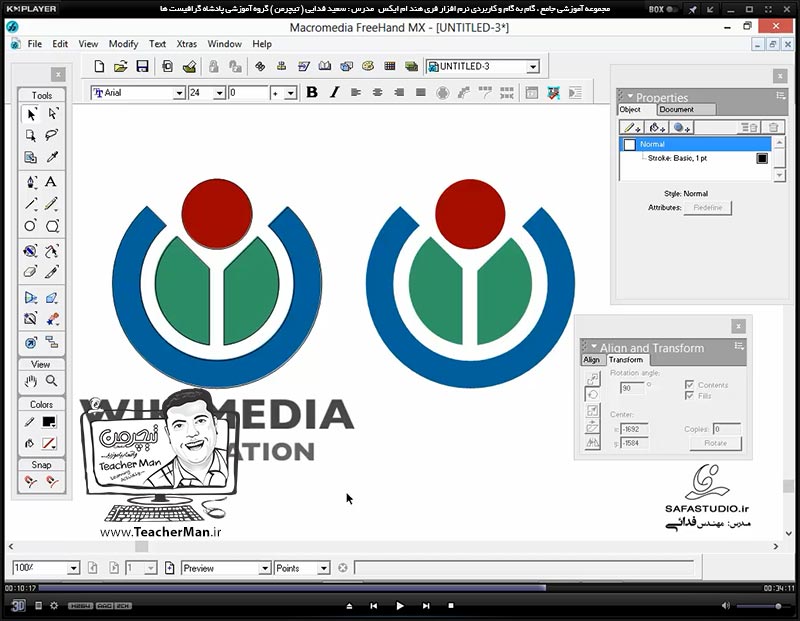Save the document with disk icon

[142, 66]
